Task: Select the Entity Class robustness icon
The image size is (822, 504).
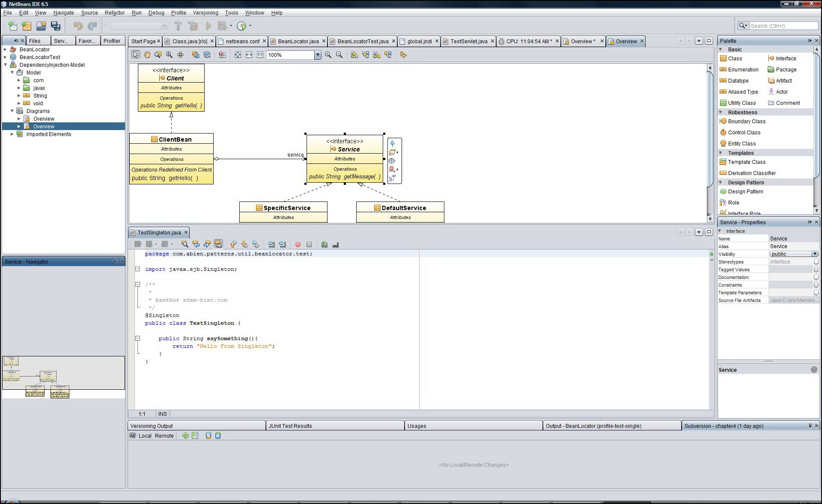Action: pyautogui.click(x=724, y=143)
